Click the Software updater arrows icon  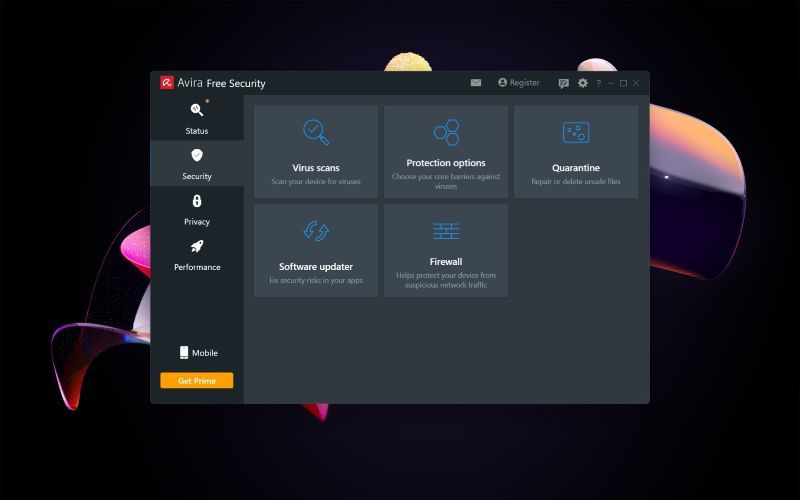click(316, 231)
